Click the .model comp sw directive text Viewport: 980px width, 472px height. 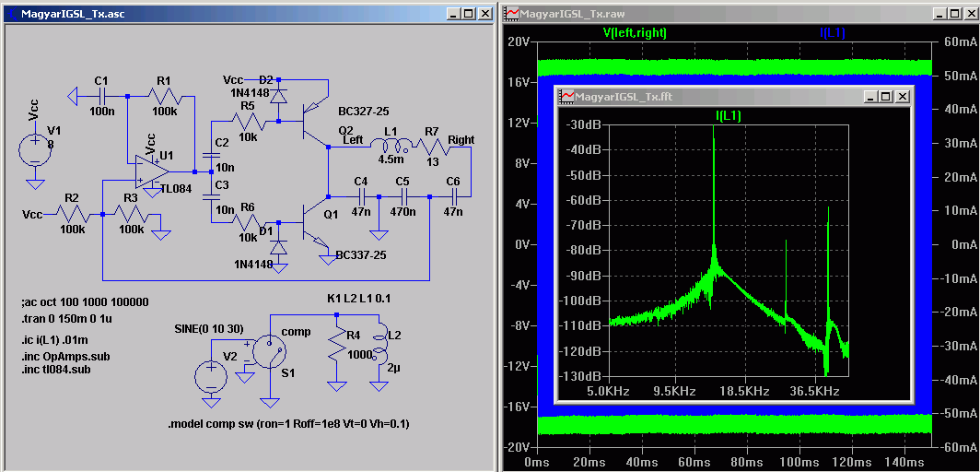[288, 424]
